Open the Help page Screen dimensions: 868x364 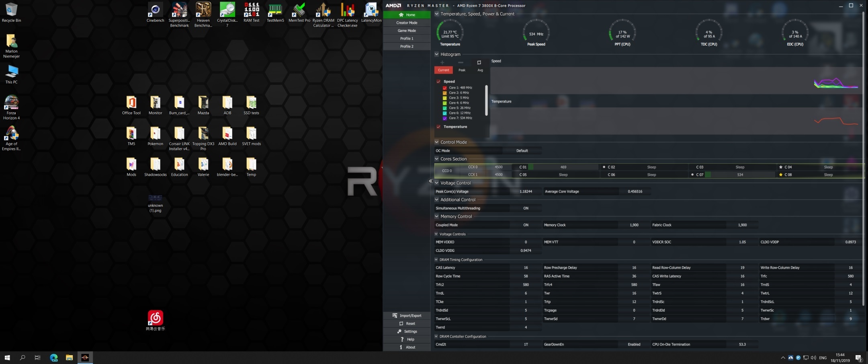pyautogui.click(x=407, y=339)
